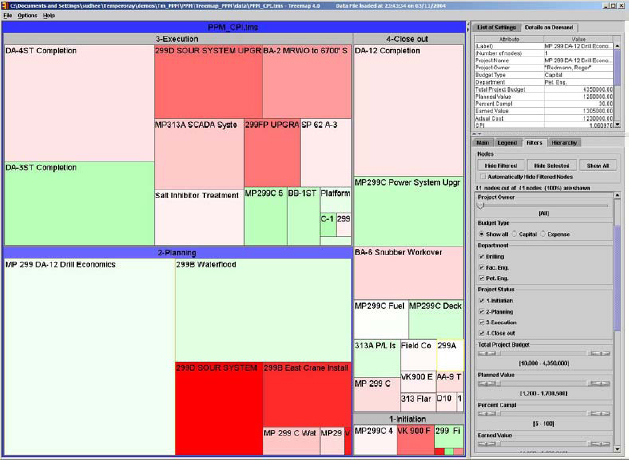Click the 1-Initiation group header

coord(408,419)
